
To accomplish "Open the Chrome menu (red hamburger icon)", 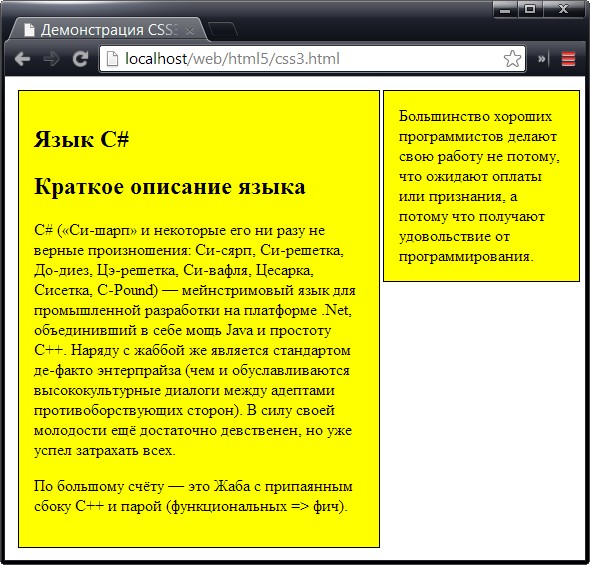I will (x=568, y=59).
